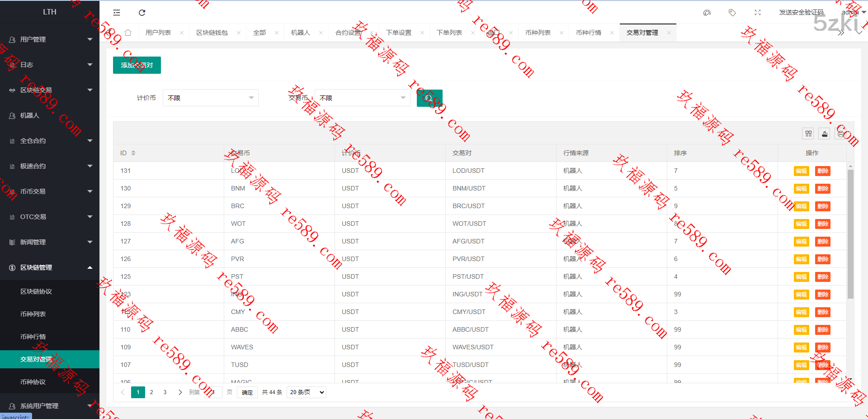The width and height of the screenshot is (868, 419).
Task: Toggle fullscreen mode icon
Action: click(758, 13)
